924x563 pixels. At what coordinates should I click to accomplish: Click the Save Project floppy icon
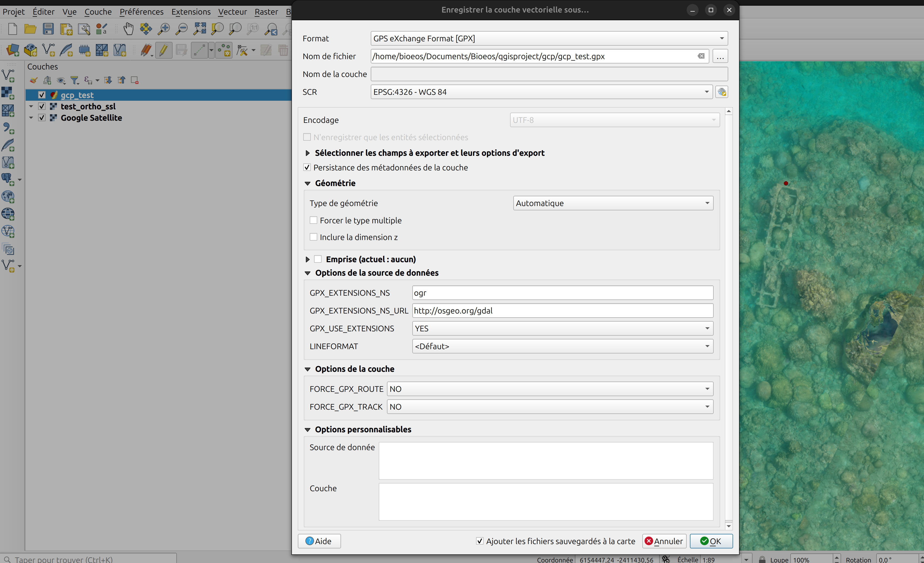click(x=48, y=29)
